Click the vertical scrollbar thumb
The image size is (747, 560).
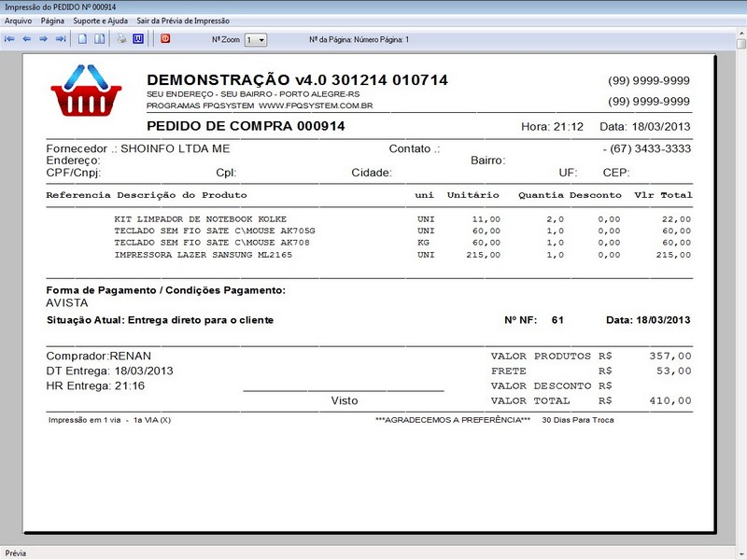(x=740, y=44)
